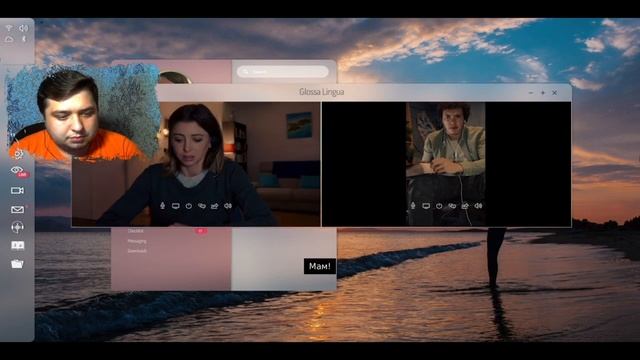Toggle the speaker volume on the man's video
This screenshot has width=640, height=360.
click(478, 206)
